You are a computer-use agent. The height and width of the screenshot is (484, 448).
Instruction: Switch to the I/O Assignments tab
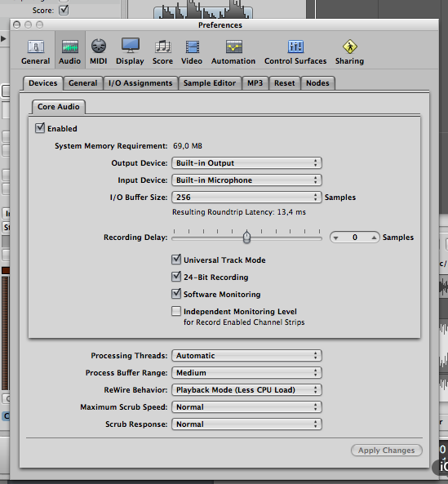click(x=140, y=83)
